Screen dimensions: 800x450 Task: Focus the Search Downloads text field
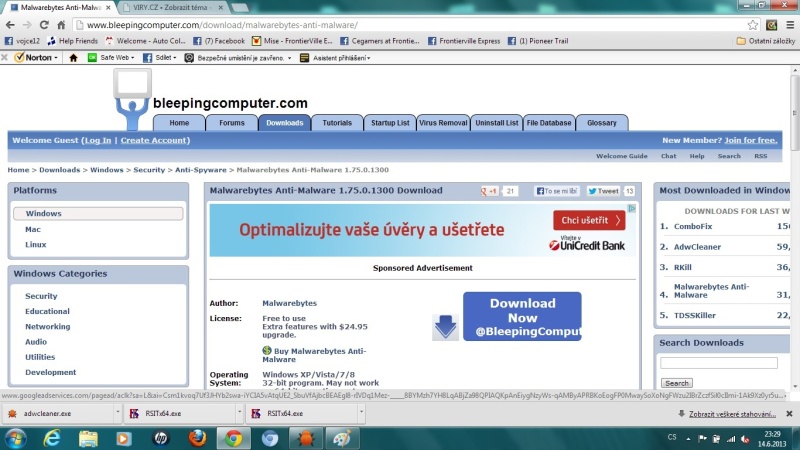[x=718, y=363]
